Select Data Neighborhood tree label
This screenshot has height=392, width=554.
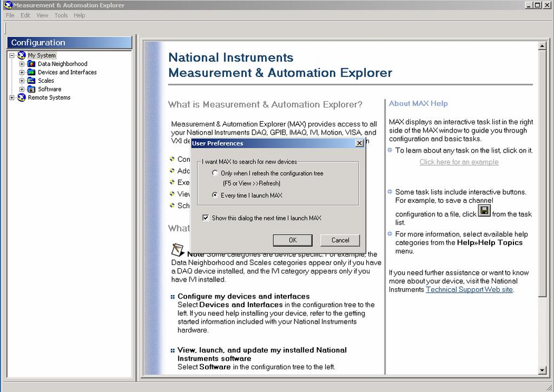coord(63,64)
